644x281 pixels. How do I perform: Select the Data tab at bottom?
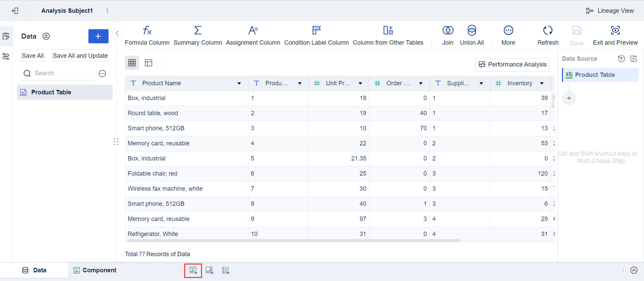[34, 270]
